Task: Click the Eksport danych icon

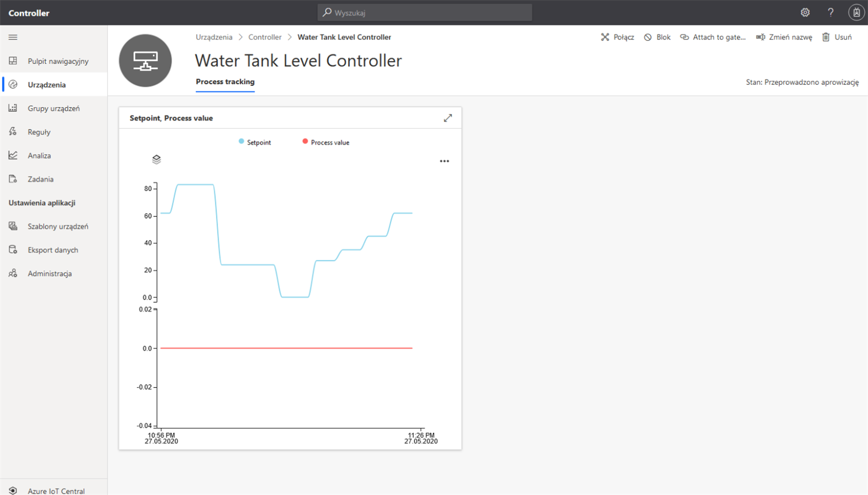Action: pos(13,249)
